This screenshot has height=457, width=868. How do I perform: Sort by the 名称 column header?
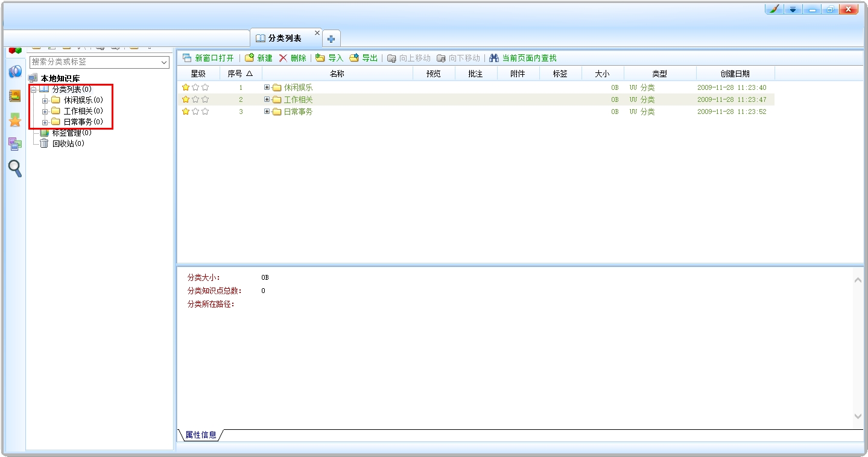337,74
